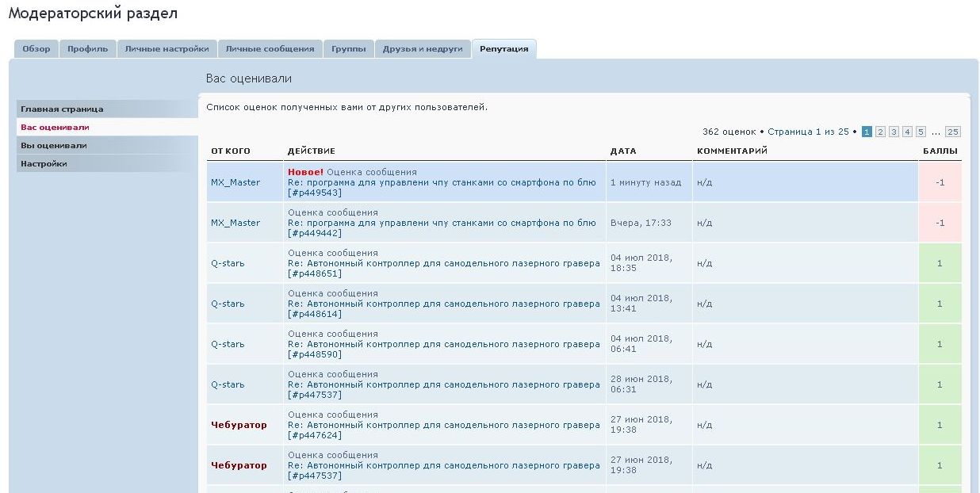Open post link #p448590

(x=315, y=354)
